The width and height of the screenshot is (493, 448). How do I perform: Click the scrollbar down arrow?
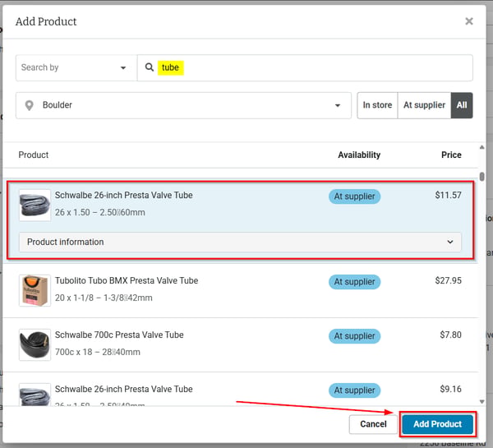481,401
